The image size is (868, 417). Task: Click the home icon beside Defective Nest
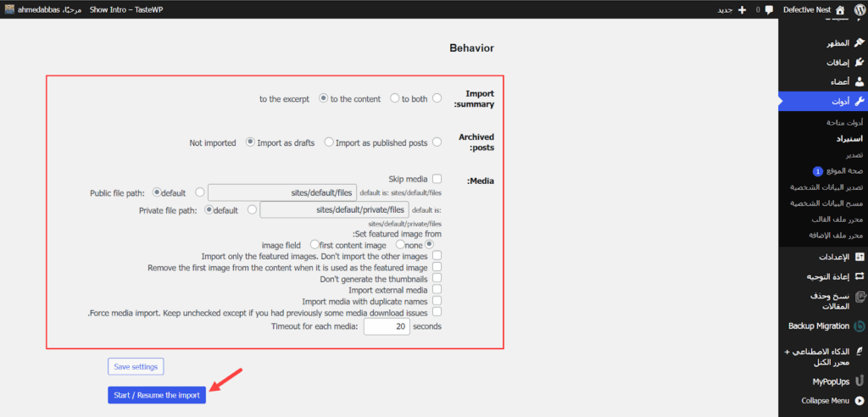tap(840, 10)
